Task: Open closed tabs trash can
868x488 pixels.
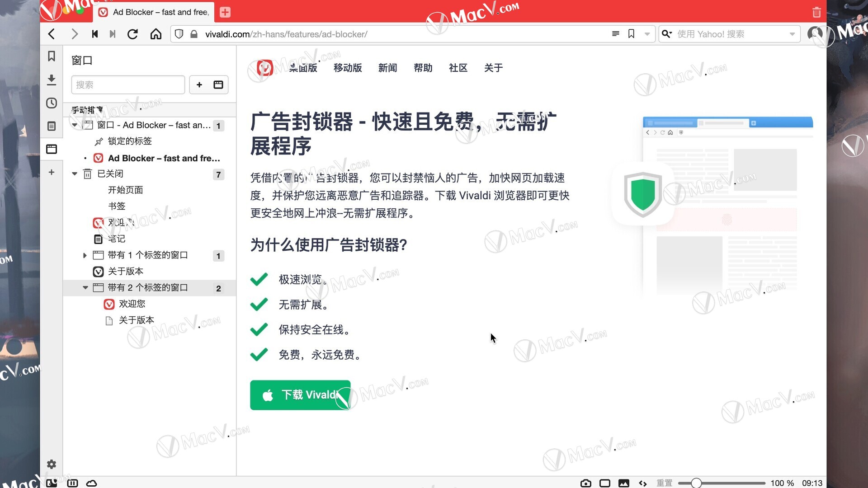Action: [x=816, y=12]
